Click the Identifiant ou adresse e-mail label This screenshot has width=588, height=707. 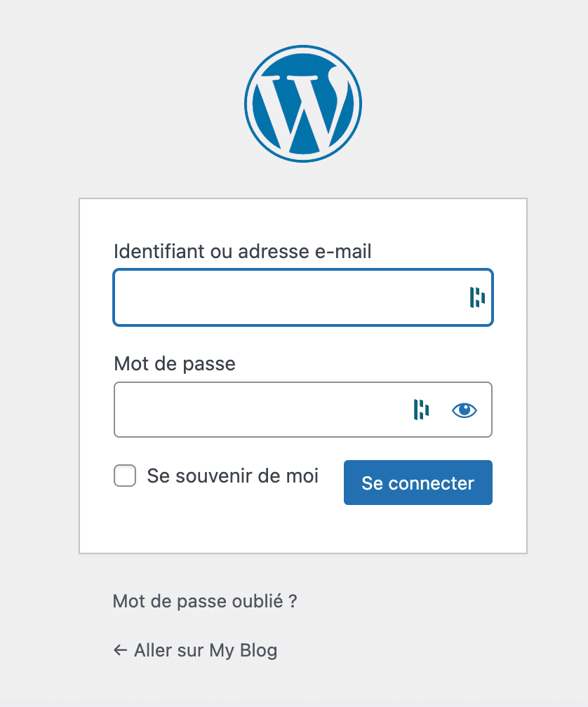click(243, 252)
